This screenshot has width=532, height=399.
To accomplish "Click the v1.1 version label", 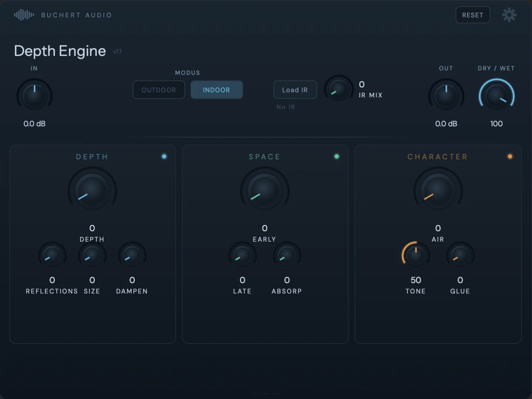I will (117, 51).
